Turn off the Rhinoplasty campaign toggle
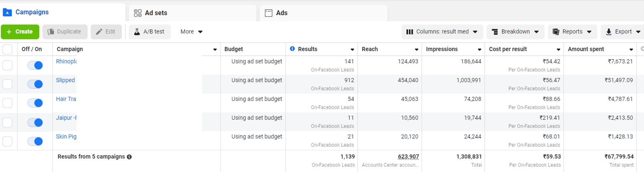Screen dimensions: 644x172 pos(35,65)
